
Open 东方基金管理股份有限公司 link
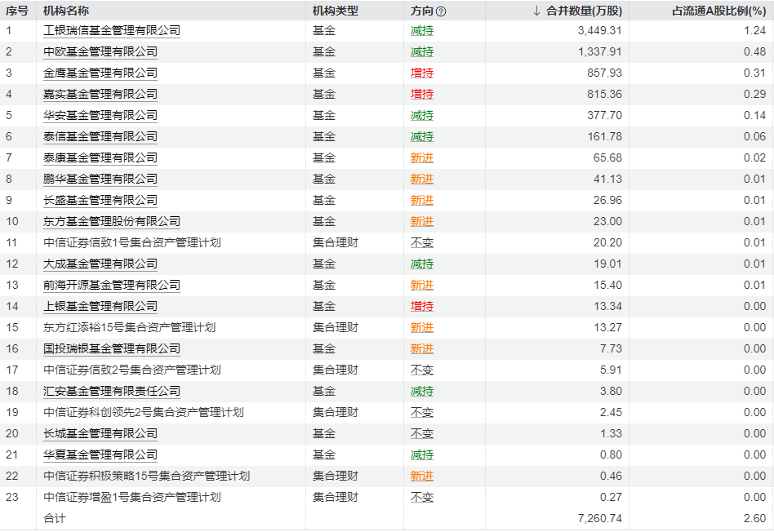(x=112, y=222)
